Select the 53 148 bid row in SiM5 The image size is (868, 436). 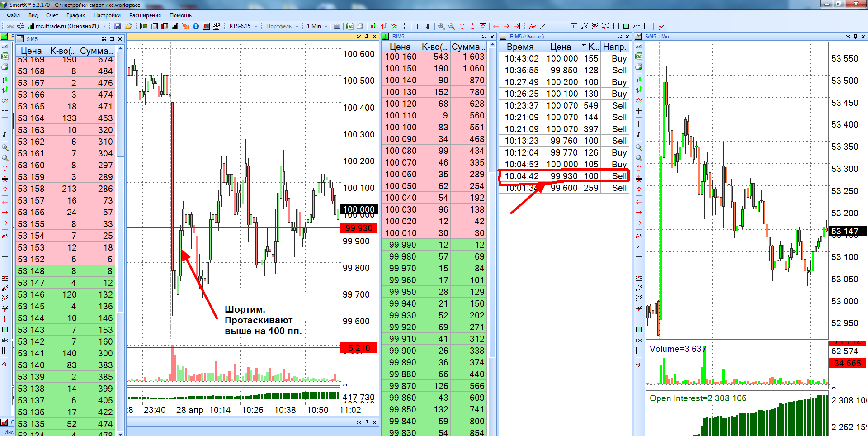click(66, 271)
